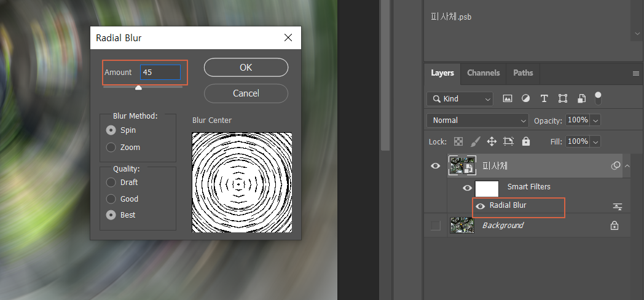Switch to the Paths tab

[523, 73]
